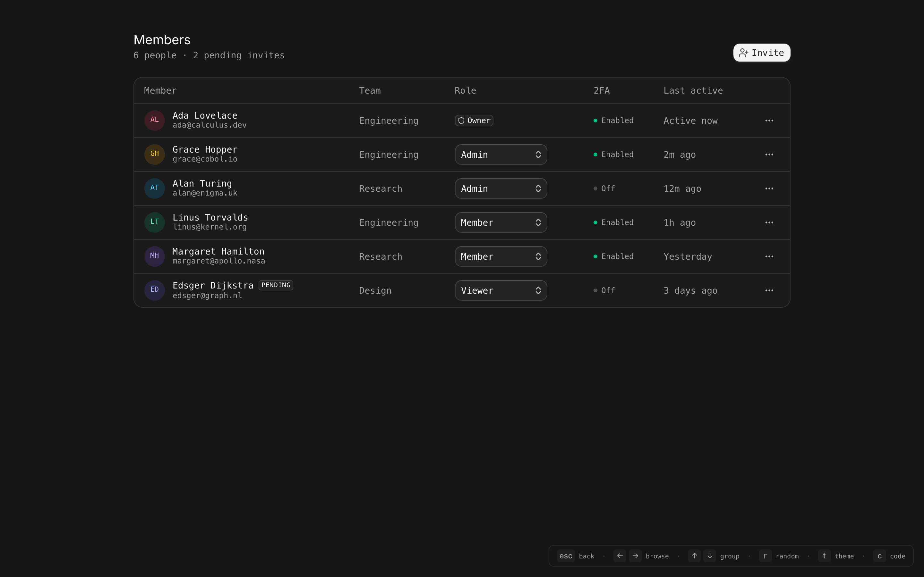924x577 pixels.
Task: Open Grace Hopper's Admin role dropdown
Action: coord(501,155)
